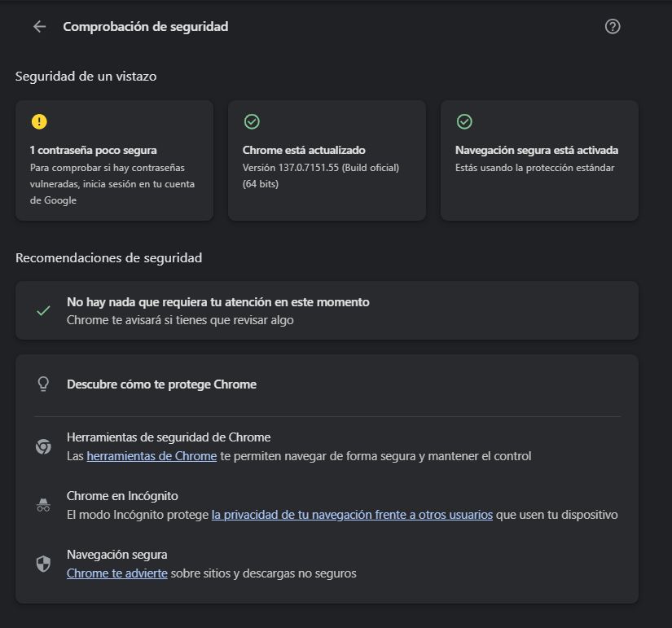Click the shield icon next to Navegación segura

click(x=43, y=564)
